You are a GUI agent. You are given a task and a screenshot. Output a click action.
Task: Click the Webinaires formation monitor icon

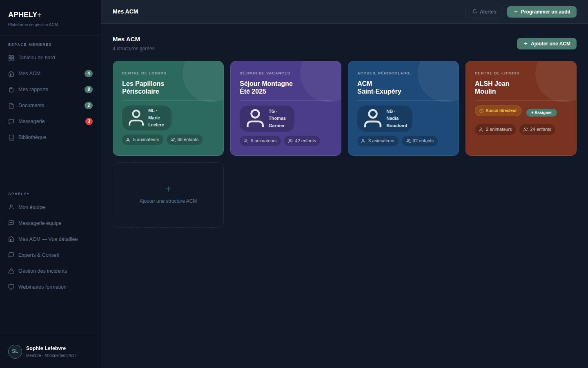(x=11, y=287)
